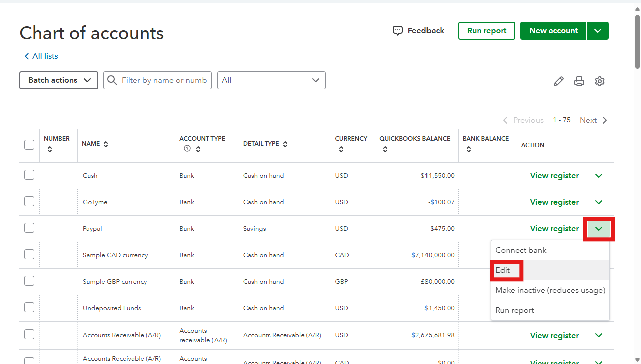Viewport: 641px width, 364px height.
Task: Open the Batch actions dropdown
Action: [x=59, y=80]
